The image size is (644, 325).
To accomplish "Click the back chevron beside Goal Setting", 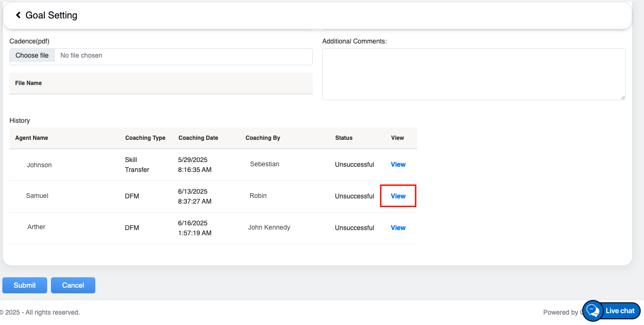I will (18, 15).
